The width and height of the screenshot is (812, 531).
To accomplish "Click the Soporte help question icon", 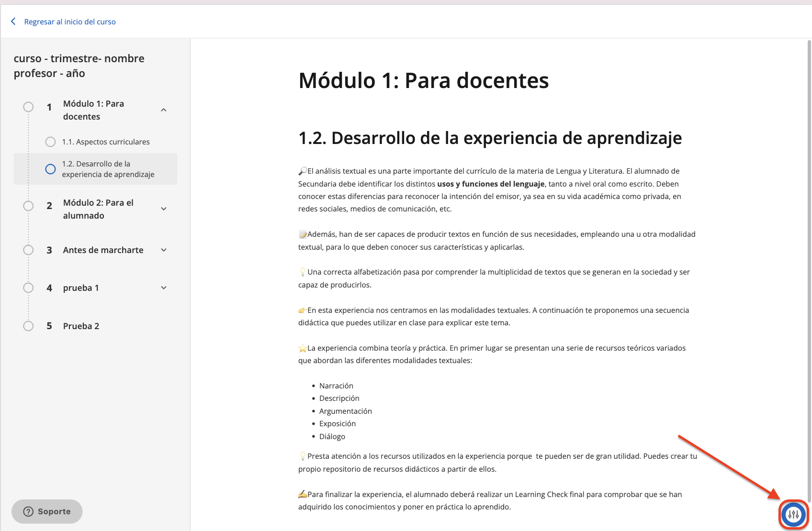I will point(29,511).
